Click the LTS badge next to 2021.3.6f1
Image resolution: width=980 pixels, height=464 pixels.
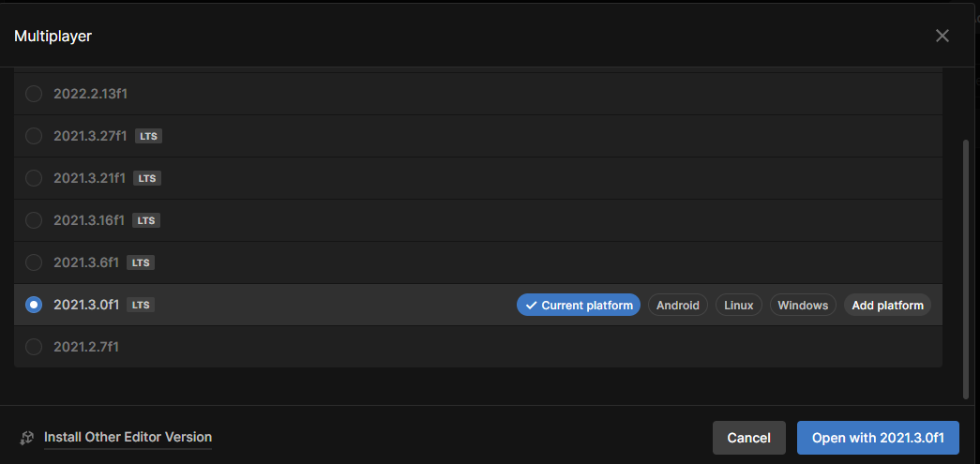141,262
